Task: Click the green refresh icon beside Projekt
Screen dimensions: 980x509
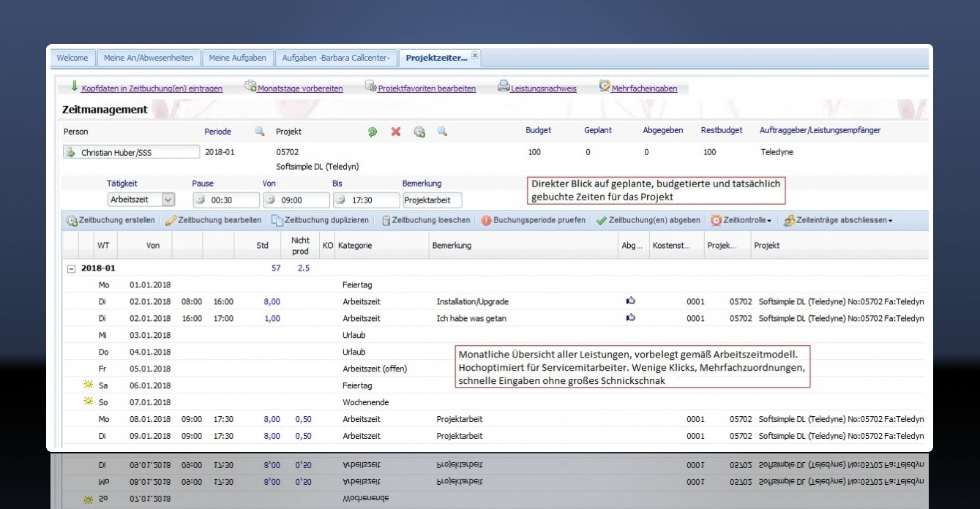Action: [373, 132]
